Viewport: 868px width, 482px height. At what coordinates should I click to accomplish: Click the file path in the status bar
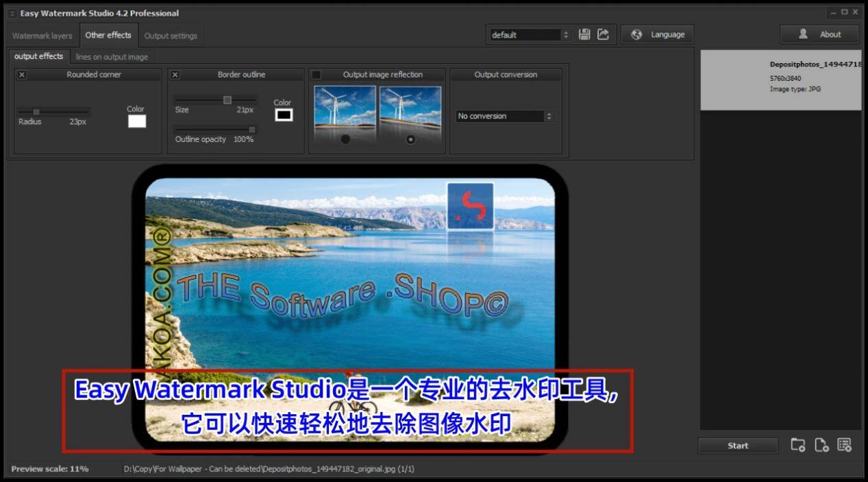coord(269,469)
